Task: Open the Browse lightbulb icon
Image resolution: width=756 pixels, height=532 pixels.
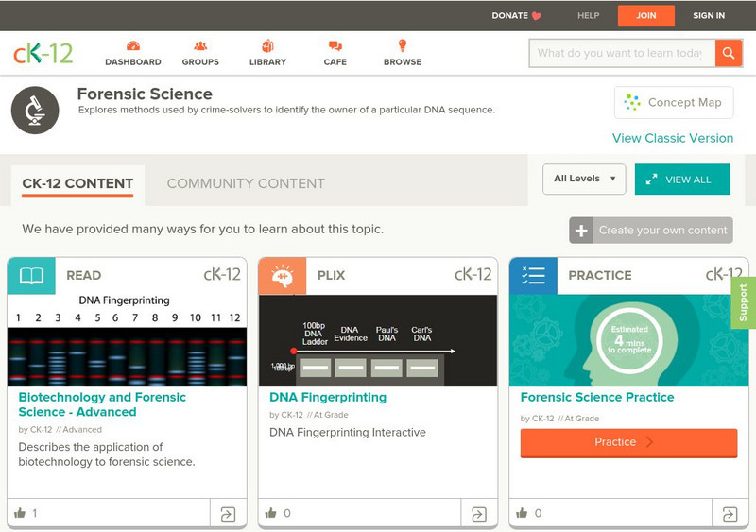Action: pyautogui.click(x=403, y=45)
